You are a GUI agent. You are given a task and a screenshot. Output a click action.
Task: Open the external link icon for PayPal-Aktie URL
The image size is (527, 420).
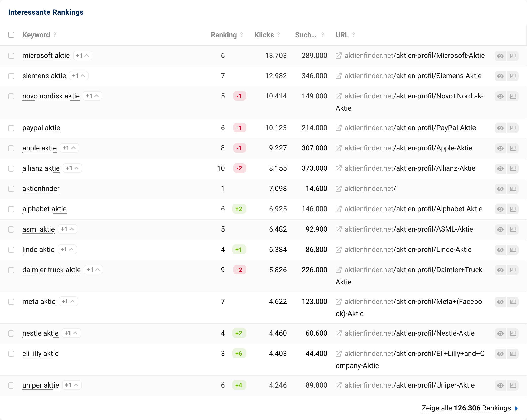point(338,128)
